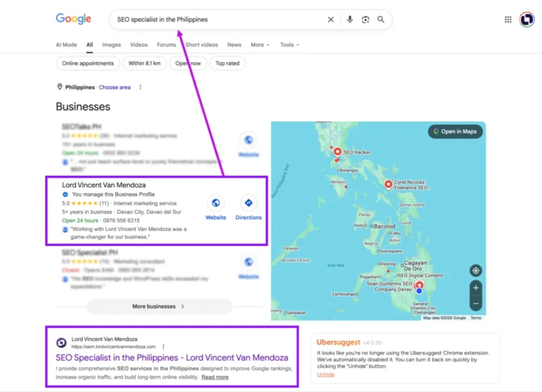Viewport: 542px width, 392px height.
Task: Switch to AI Mode tab
Action: tap(66, 44)
